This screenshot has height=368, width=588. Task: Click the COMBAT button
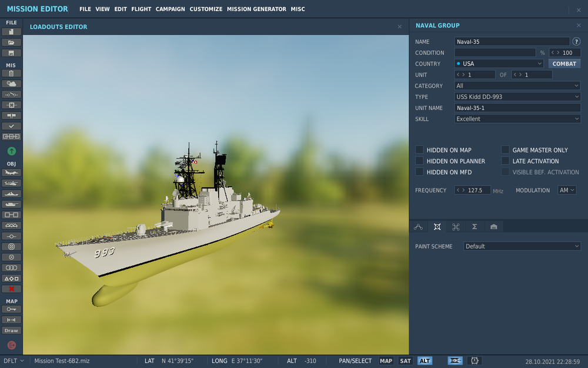pos(564,64)
